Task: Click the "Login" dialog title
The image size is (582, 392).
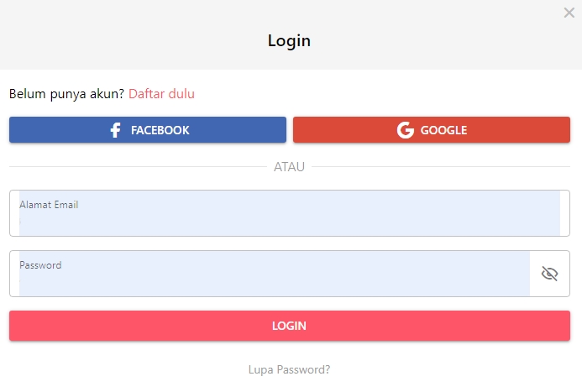Action: click(290, 40)
